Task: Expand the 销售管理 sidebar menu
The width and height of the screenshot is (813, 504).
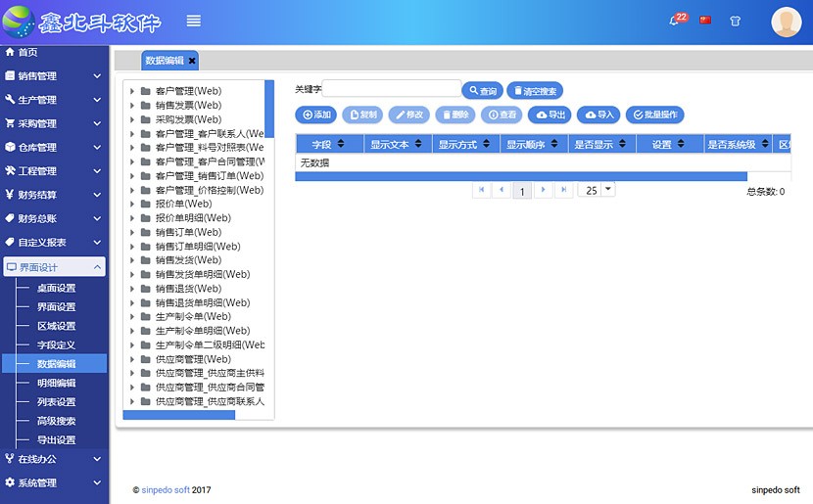Action: tap(54, 76)
